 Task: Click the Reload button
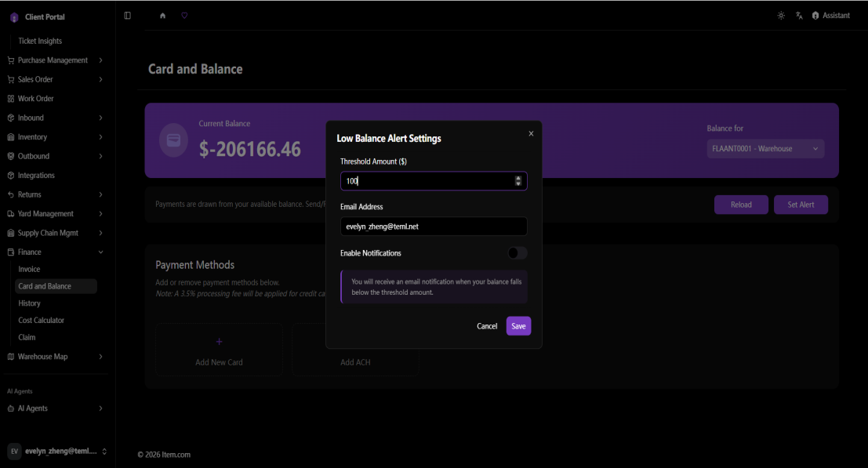pos(741,205)
